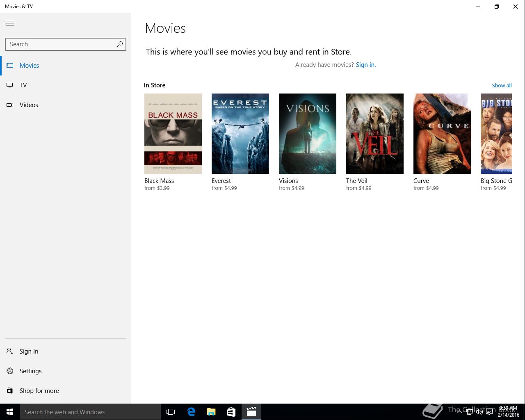Open File Explorer from the taskbar
Screen dimensions: 525x420
(211, 412)
